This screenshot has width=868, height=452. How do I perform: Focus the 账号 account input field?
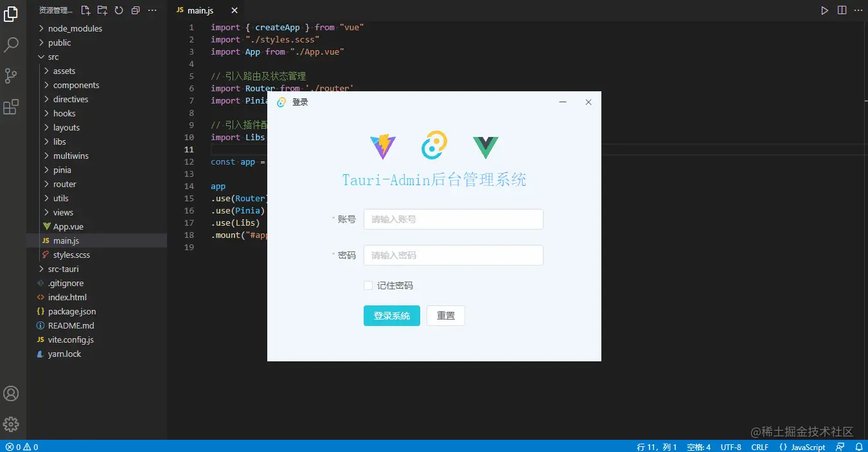[454, 219]
